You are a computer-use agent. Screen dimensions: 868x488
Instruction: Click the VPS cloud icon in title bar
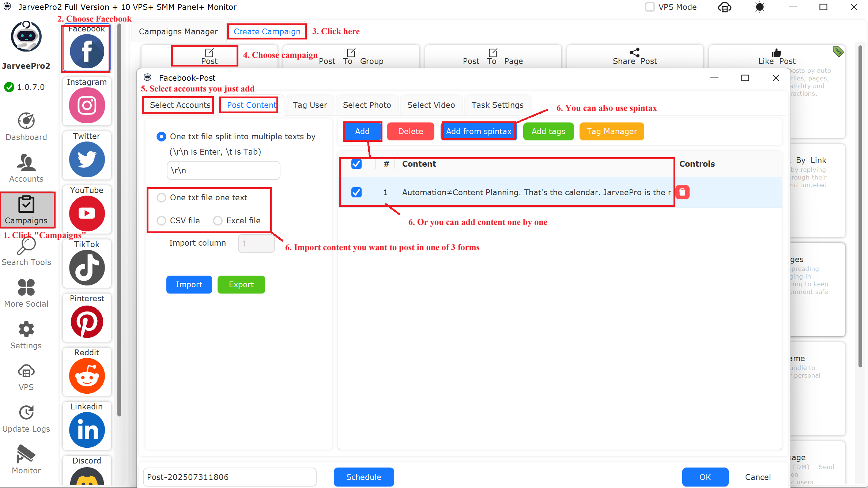click(x=725, y=7)
